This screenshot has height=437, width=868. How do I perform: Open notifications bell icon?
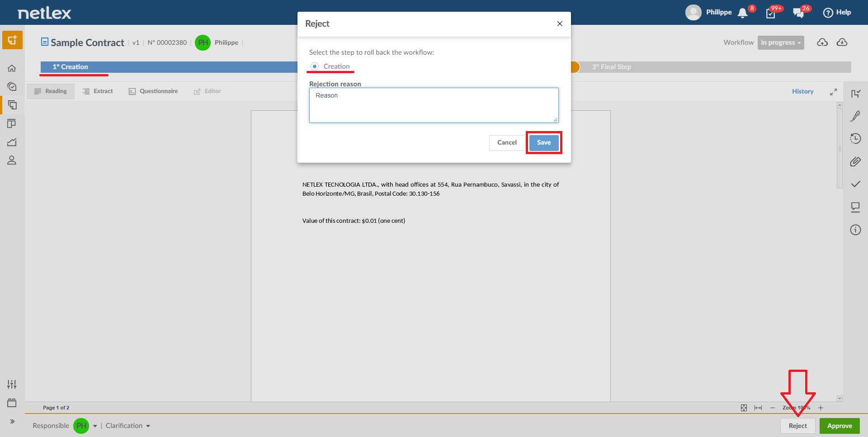(742, 13)
